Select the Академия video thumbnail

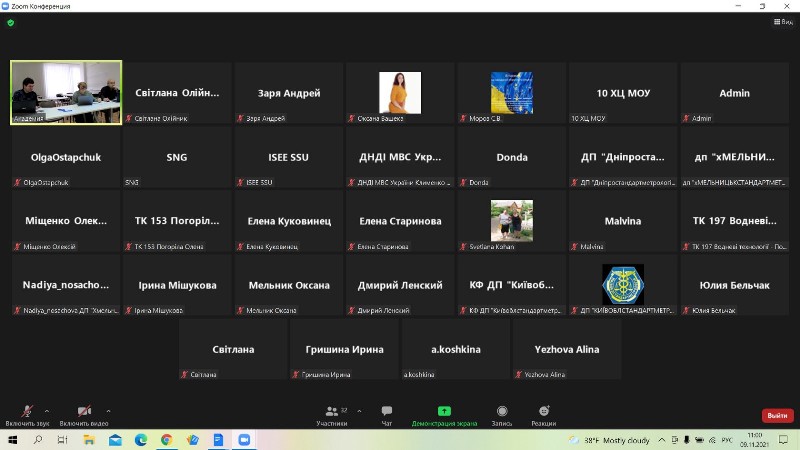[66, 92]
